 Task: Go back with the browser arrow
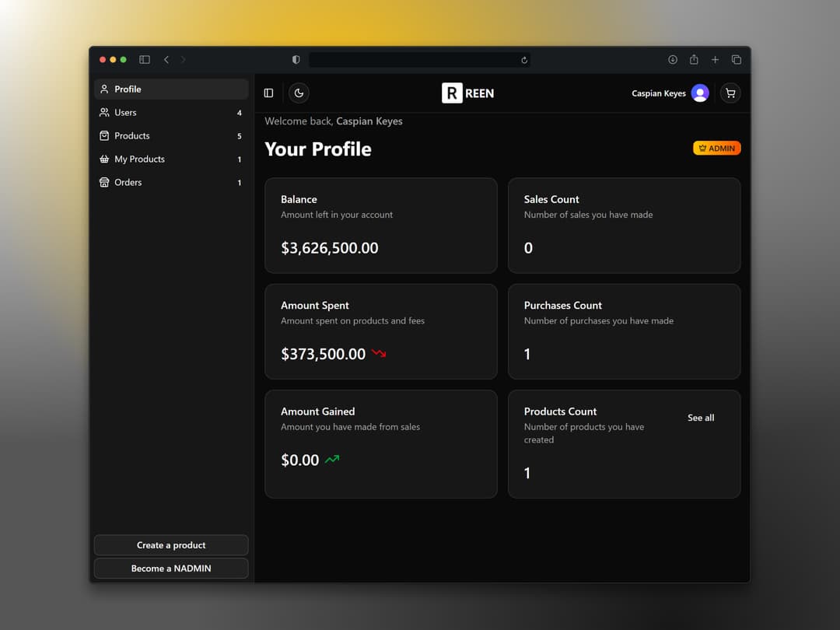click(x=166, y=59)
